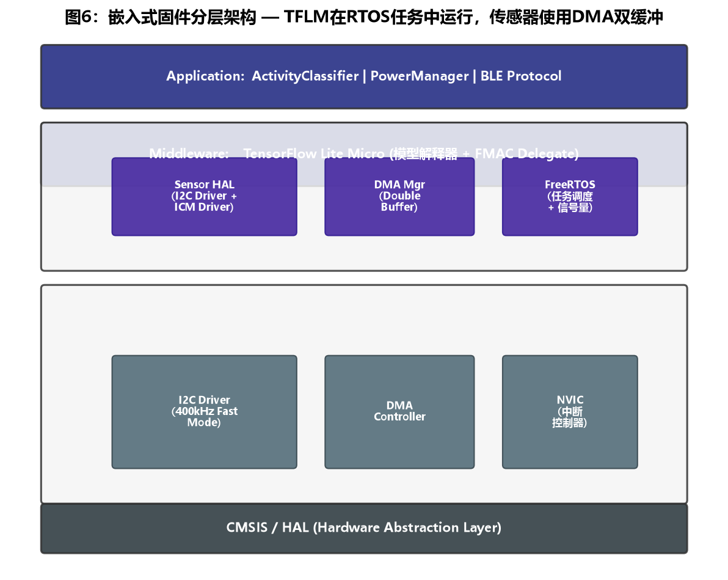Select the Sensor HAL block
The height and width of the screenshot is (580, 728).
204,197
